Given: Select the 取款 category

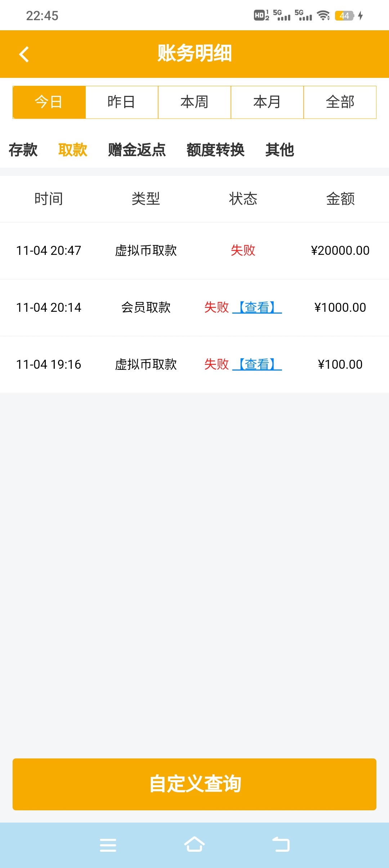Looking at the screenshot, I should click(x=73, y=150).
